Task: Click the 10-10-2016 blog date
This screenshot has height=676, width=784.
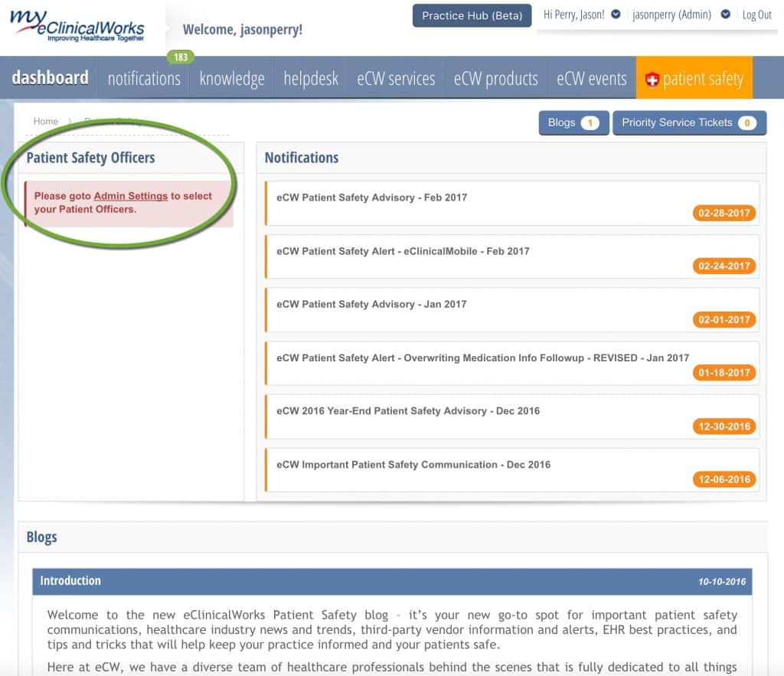Action: 721,582
